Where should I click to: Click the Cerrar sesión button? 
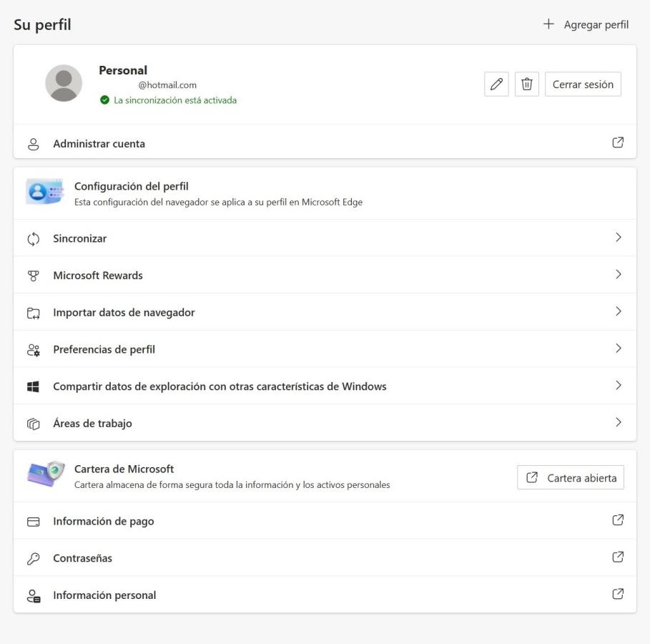pos(583,84)
